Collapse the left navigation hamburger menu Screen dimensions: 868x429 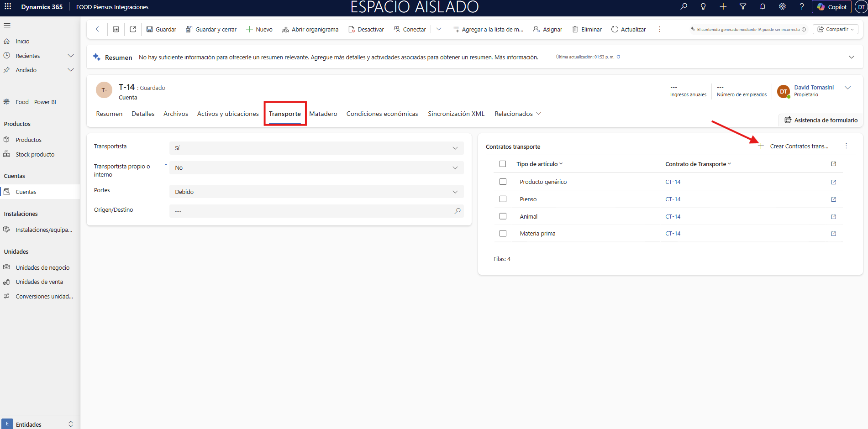[7, 26]
